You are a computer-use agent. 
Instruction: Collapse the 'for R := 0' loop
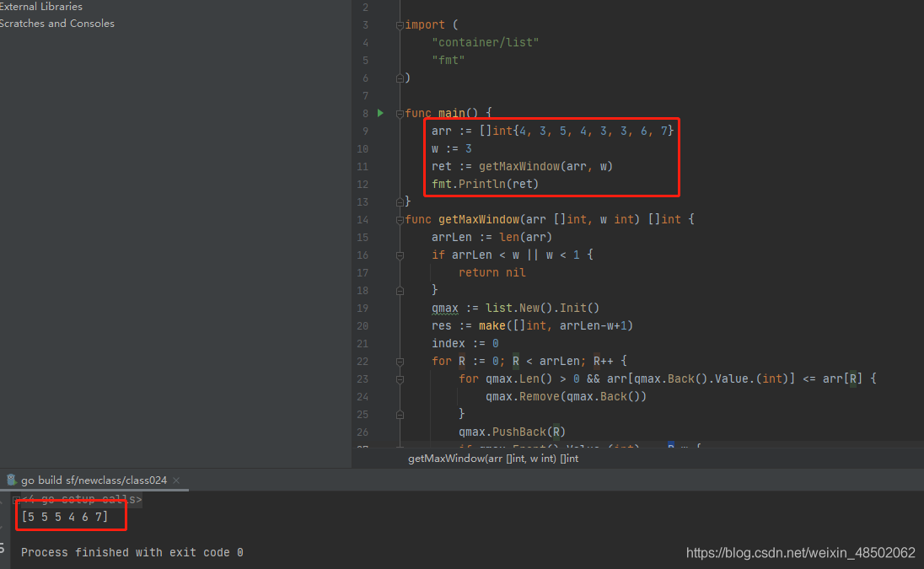(x=400, y=361)
